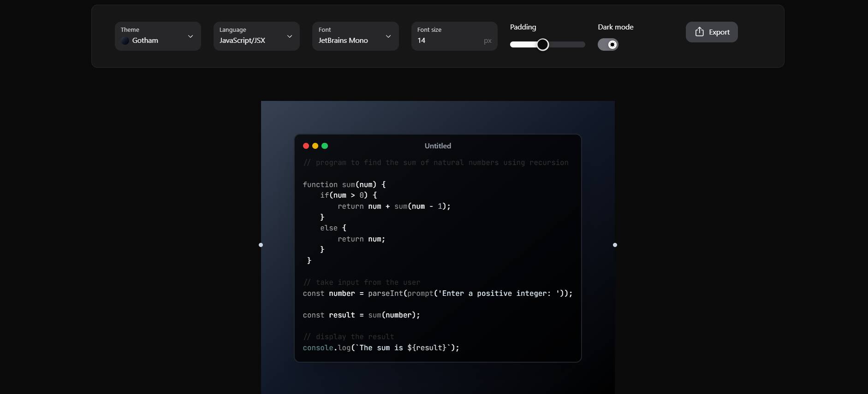Click the '// display the result' comment
Image resolution: width=868 pixels, height=394 pixels.
[349, 337]
